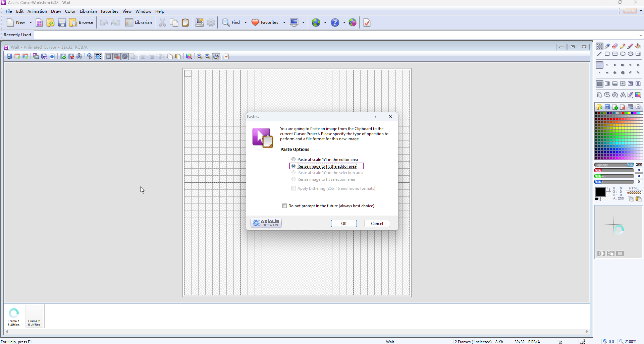Select the text tool icon
The width and height of the screenshot is (644, 344).
point(623,95)
